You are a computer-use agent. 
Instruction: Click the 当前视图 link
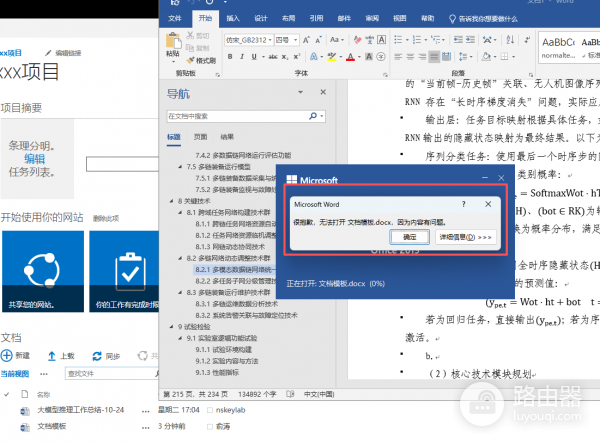(x=15, y=374)
